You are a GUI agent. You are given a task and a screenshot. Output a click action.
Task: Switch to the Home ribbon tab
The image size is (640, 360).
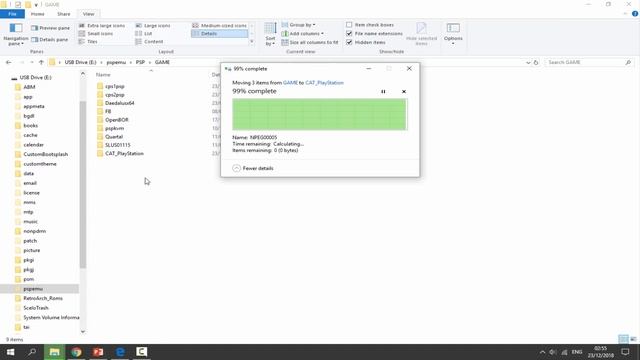[x=38, y=14]
